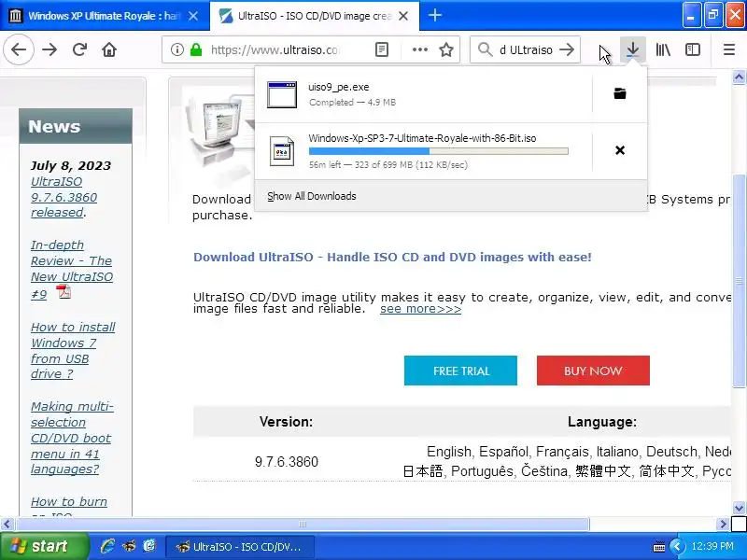Click the ISO file icon in downloads
Image resolution: width=747 pixels, height=560 pixels.
282,151
